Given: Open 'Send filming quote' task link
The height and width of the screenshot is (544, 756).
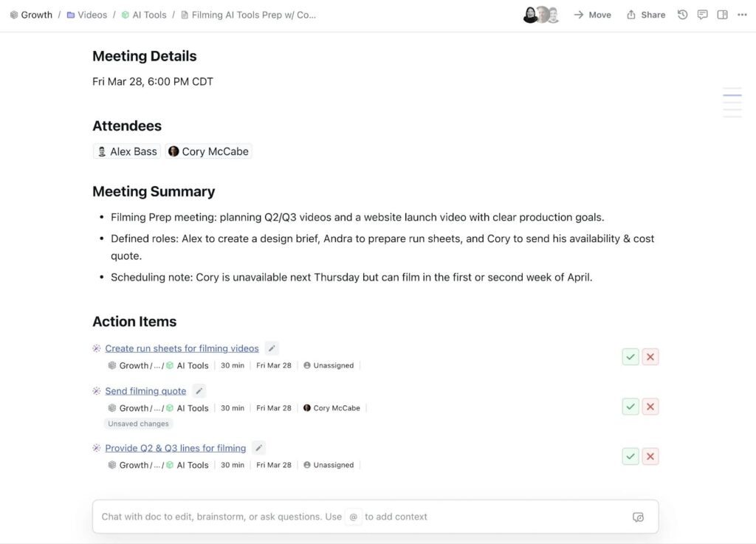Looking at the screenshot, I should 145,391.
